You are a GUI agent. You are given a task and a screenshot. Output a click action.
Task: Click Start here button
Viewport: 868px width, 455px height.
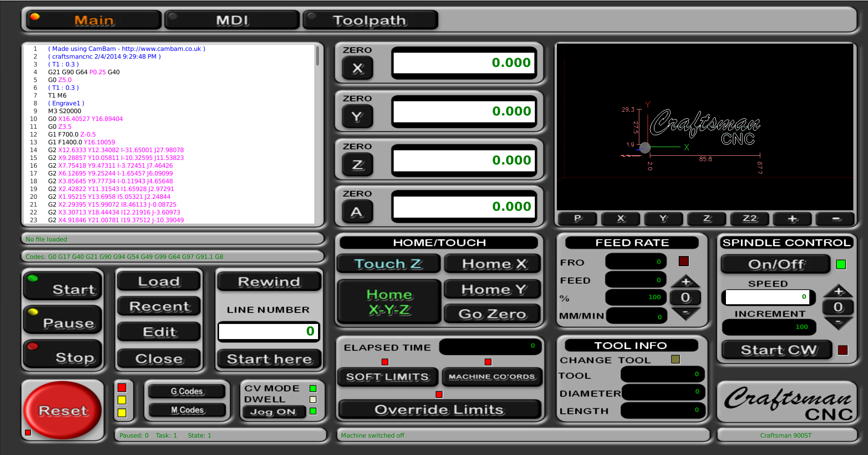[269, 359]
